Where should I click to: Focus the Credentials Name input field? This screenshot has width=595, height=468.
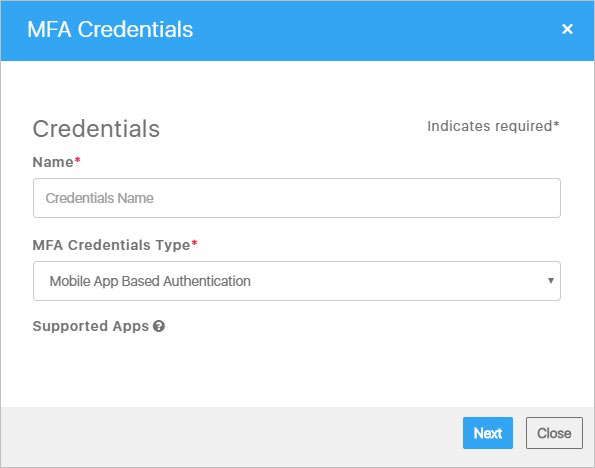(297, 198)
